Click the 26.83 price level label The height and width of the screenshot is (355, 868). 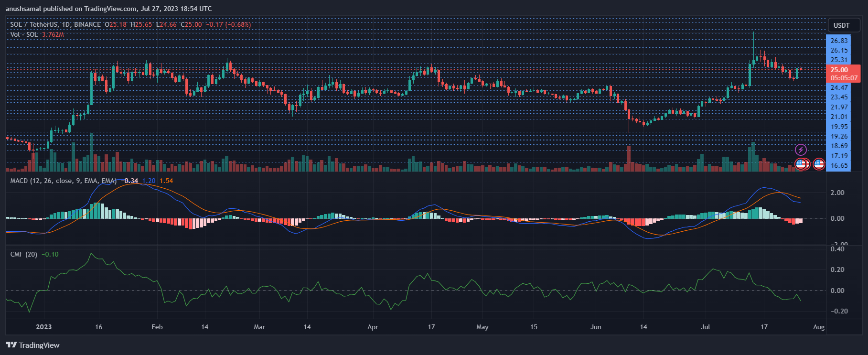click(839, 41)
